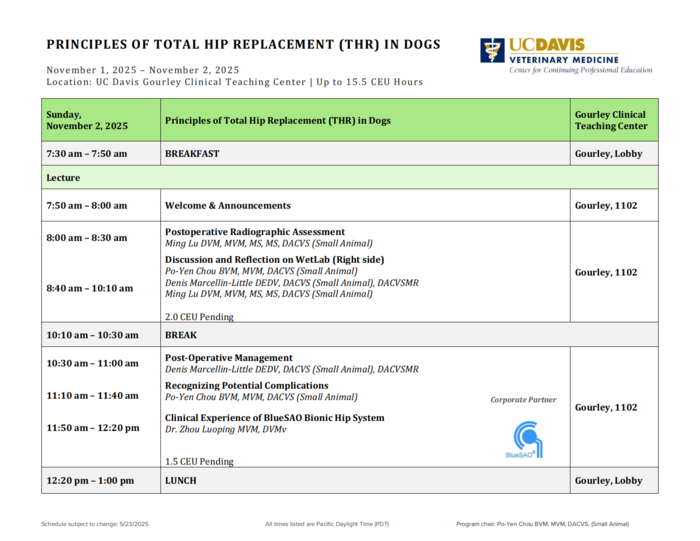
Task: Click Po-Yen Chou's name under Recognizing Potential Complications
Action: [261, 397]
